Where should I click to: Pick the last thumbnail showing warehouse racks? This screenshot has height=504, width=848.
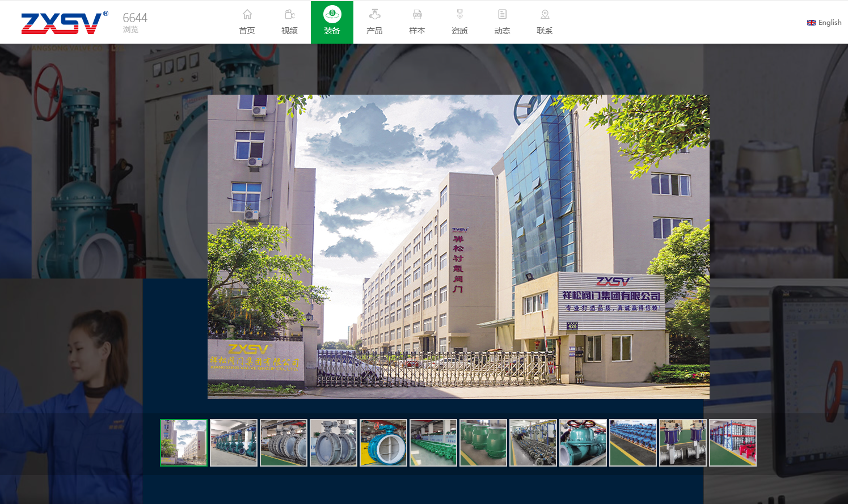(733, 443)
